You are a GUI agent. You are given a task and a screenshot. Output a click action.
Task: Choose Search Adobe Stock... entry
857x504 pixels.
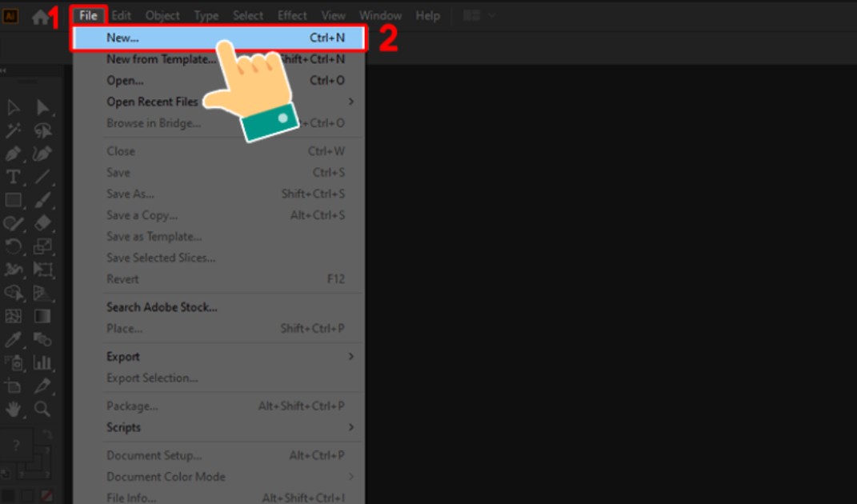tap(162, 307)
